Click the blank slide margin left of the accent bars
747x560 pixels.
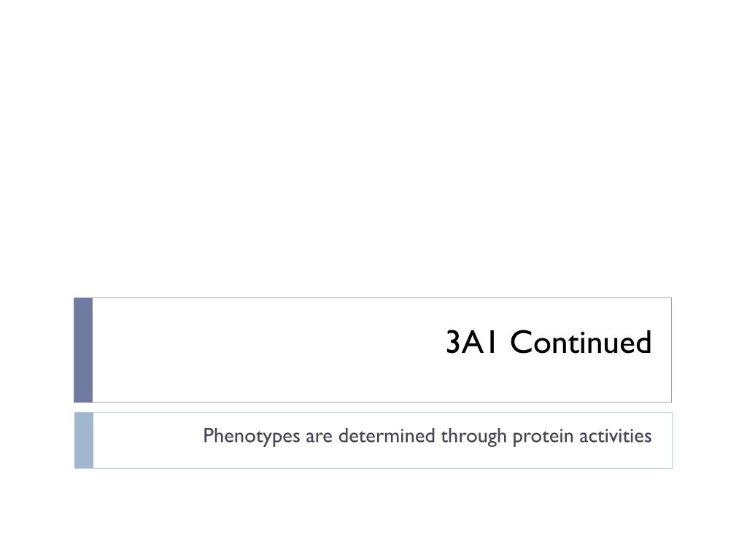pos(36,381)
